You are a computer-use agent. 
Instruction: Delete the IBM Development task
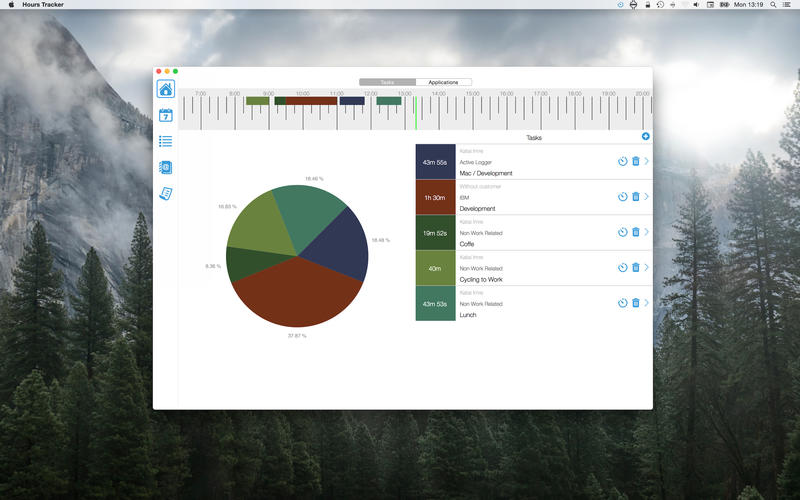pyautogui.click(x=635, y=197)
